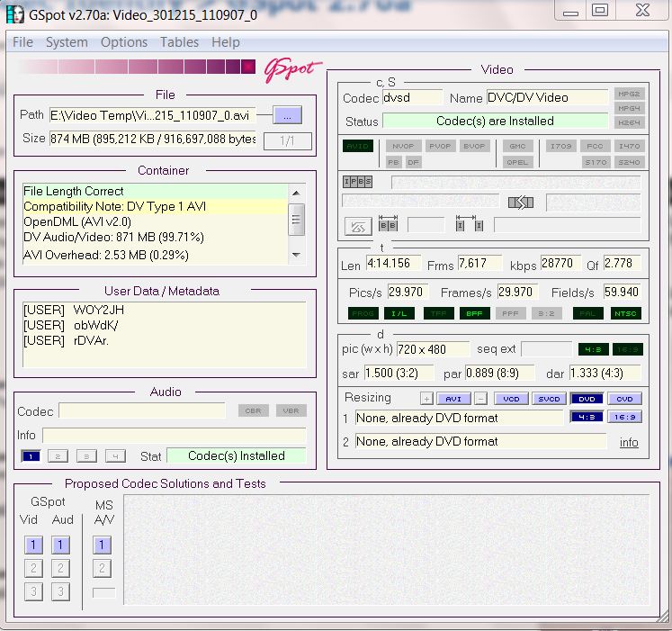Run GSpot audio test 1
Screen dimensions: 672x631
pos(60,545)
